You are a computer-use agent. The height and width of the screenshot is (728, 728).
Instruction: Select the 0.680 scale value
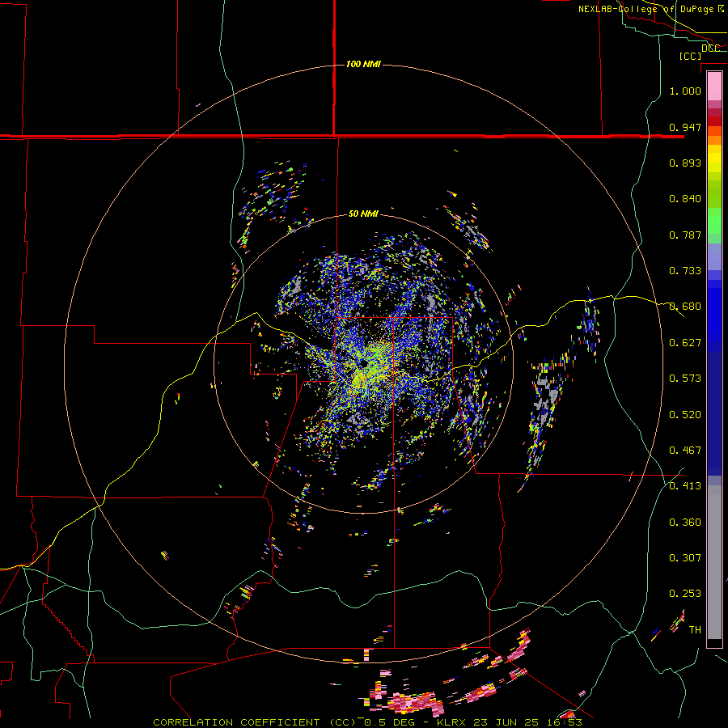685,307
